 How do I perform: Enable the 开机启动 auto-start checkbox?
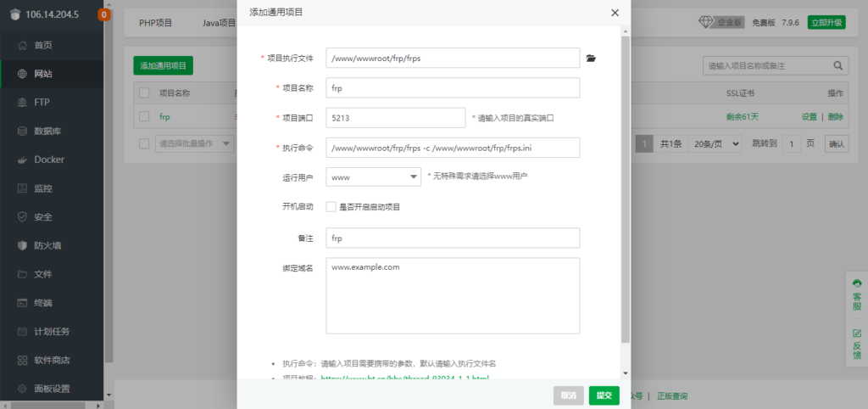[x=331, y=207]
